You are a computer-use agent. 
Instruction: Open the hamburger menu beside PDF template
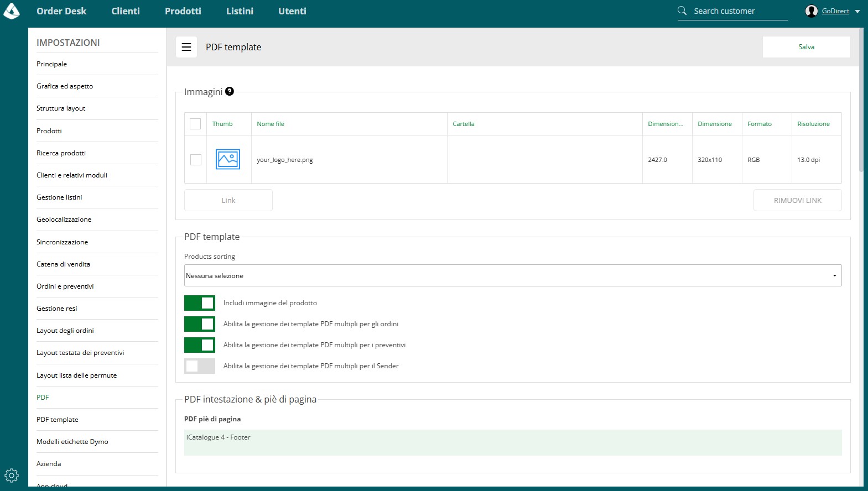coord(186,47)
